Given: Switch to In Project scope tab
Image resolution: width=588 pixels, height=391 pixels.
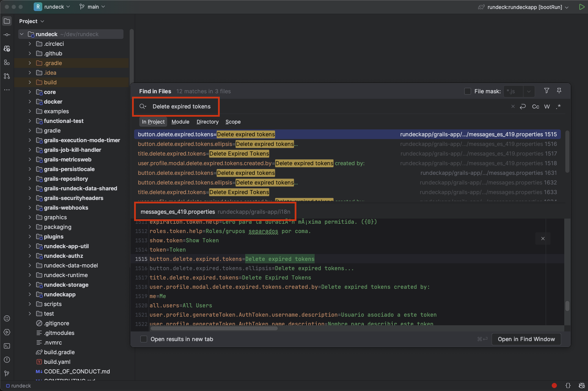Looking at the screenshot, I should [x=153, y=122].
